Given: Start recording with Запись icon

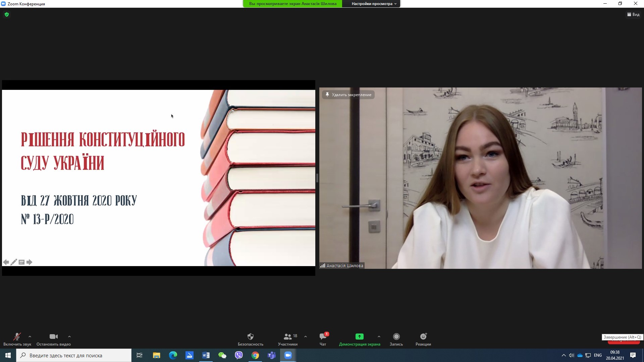Looking at the screenshot, I should [396, 337].
